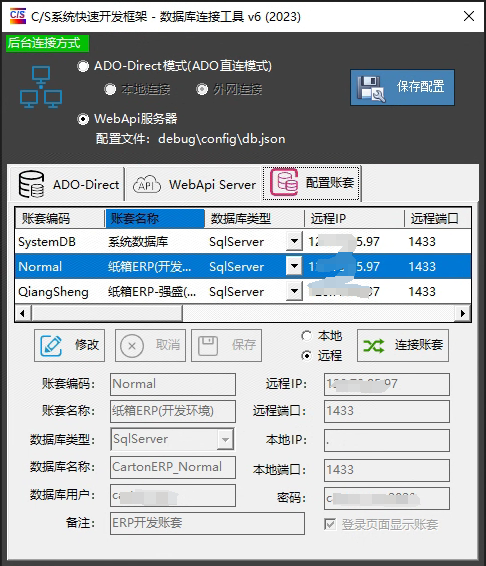
Task: Click the database icon on ADO-Direct tab
Action: tap(31, 184)
